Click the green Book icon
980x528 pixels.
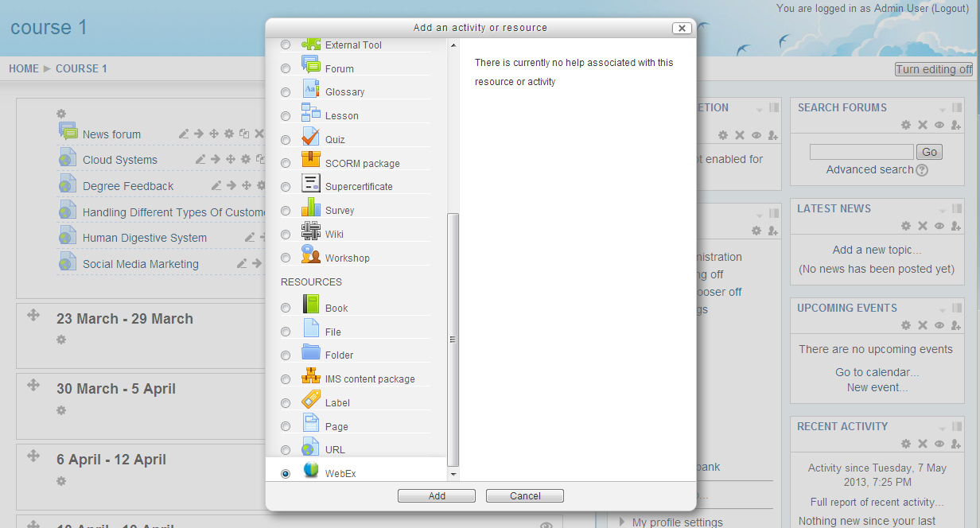point(311,305)
